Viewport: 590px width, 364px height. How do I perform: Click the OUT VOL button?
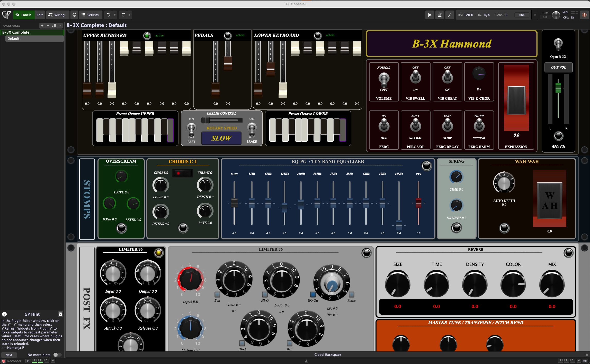click(x=558, y=67)
